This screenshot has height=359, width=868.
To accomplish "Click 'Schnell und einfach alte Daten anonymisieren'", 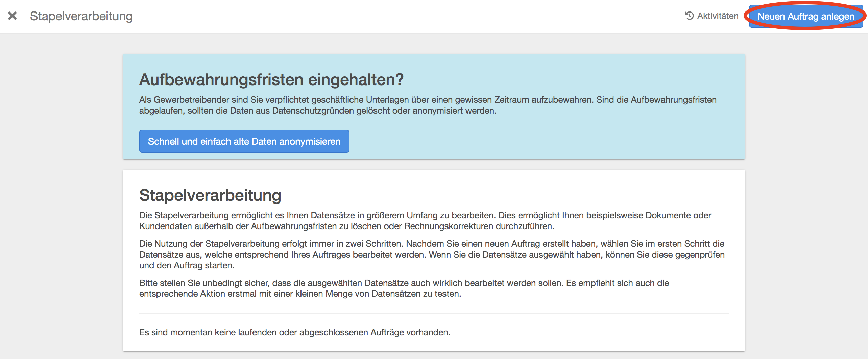I will click(x=244, y=141).
